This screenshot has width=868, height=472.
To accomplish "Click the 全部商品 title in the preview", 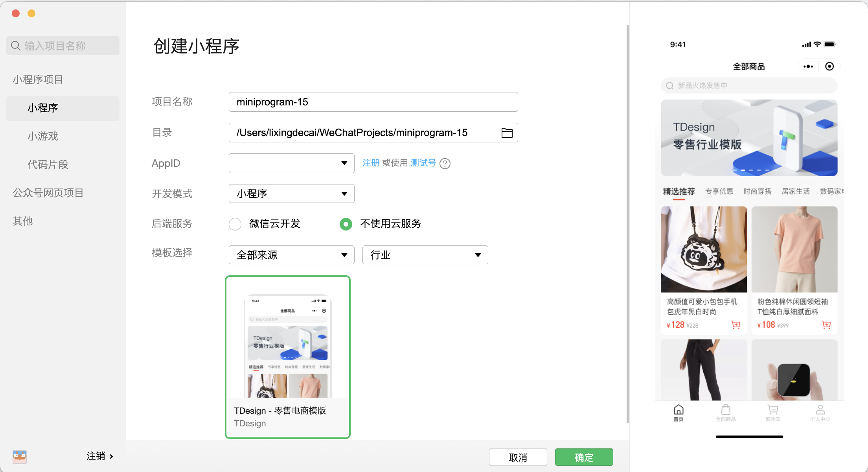I will 749,66.
